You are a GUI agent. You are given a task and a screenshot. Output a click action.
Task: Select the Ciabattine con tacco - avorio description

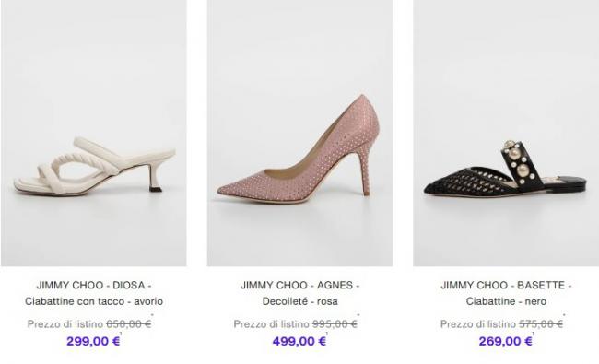coord(94,301)
